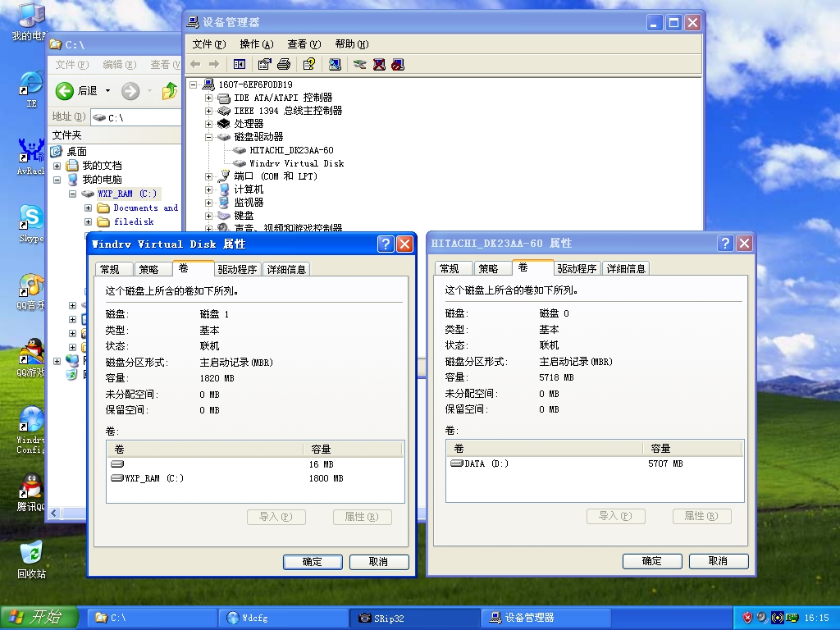This screenshot has width=840, height=630.
Task: Switch to the 常规 tab in HITACHI properties
Action: pyautogui.click(x=450, y=269)
